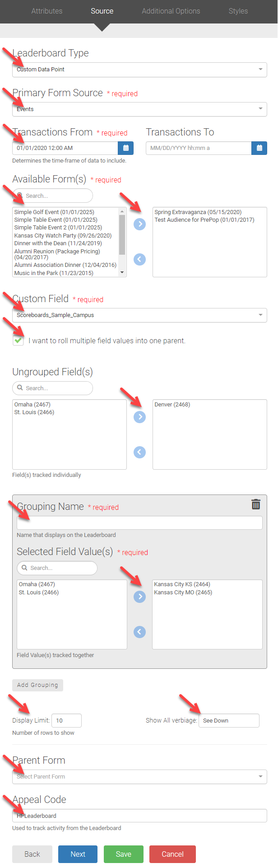The width and height of the screenshot is (278, 868).
Task: Expand the Select Parent Form dropdown
Action: pyautogui.click(x=139, y=777)
